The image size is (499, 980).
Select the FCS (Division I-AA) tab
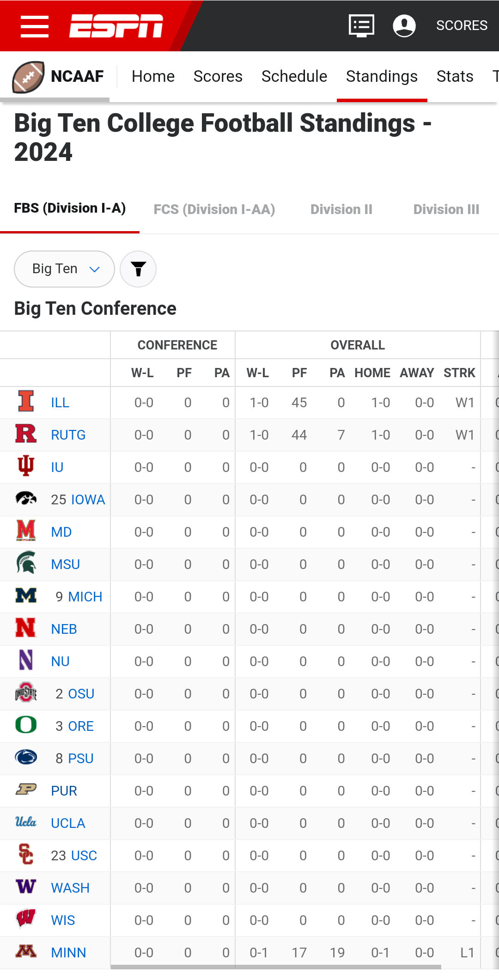pyautogui.click(x=214, y=209)
